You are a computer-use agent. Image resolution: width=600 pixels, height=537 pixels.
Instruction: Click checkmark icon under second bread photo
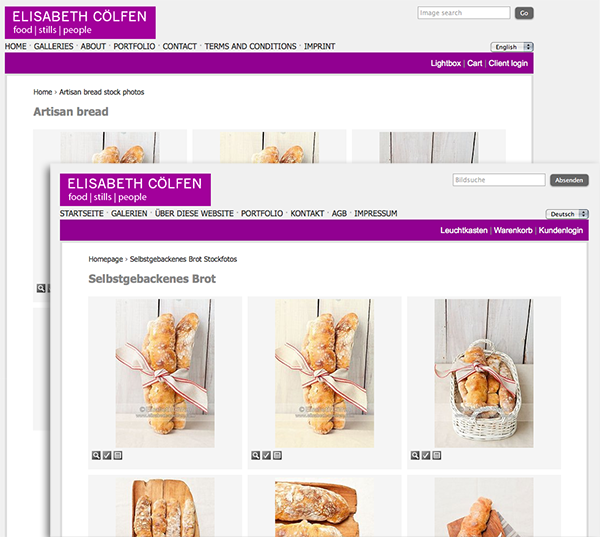[x=267, y=455]
